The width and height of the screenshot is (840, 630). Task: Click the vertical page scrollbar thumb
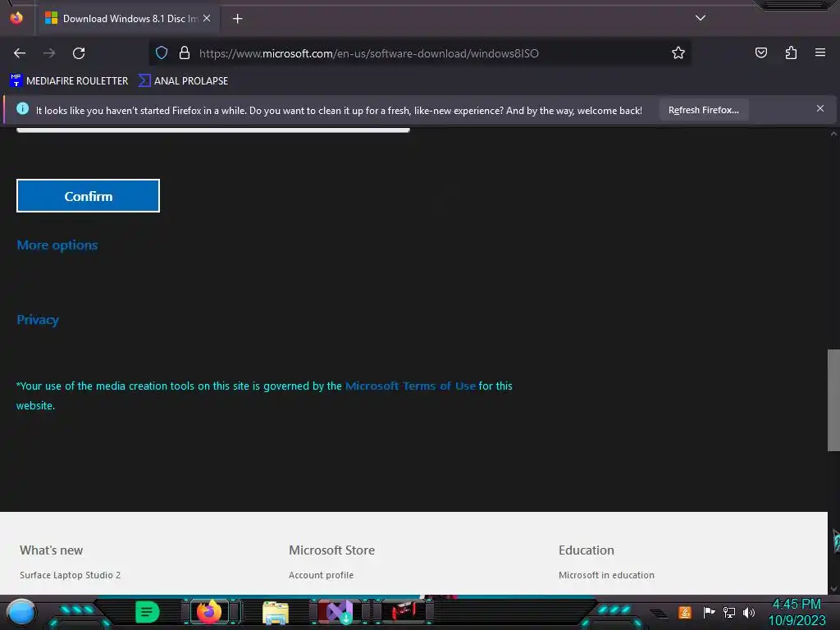point(833,400)
